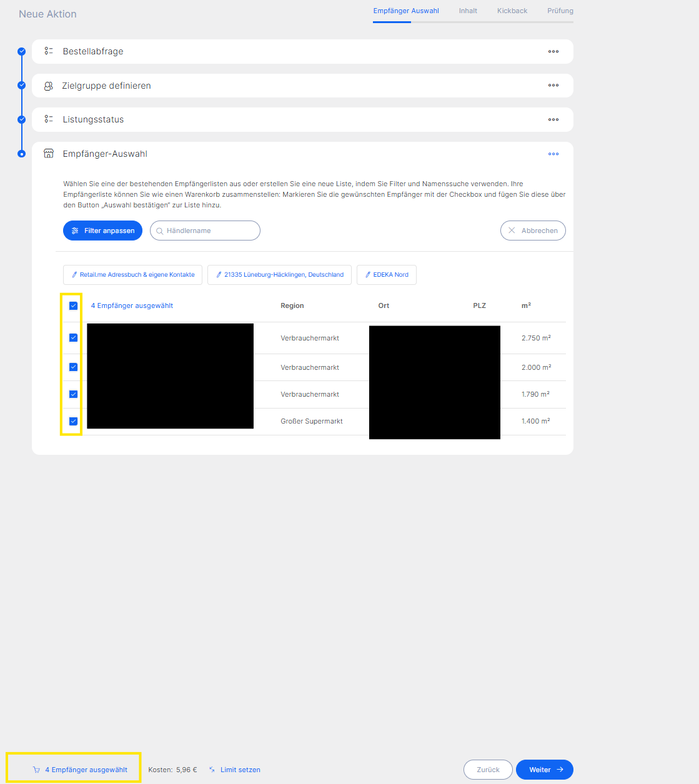Viewport: 699px width, 784px height.
Task: Click the Bestellabfrage list icon
Action: pyautogui.click(x=49, y=51)
